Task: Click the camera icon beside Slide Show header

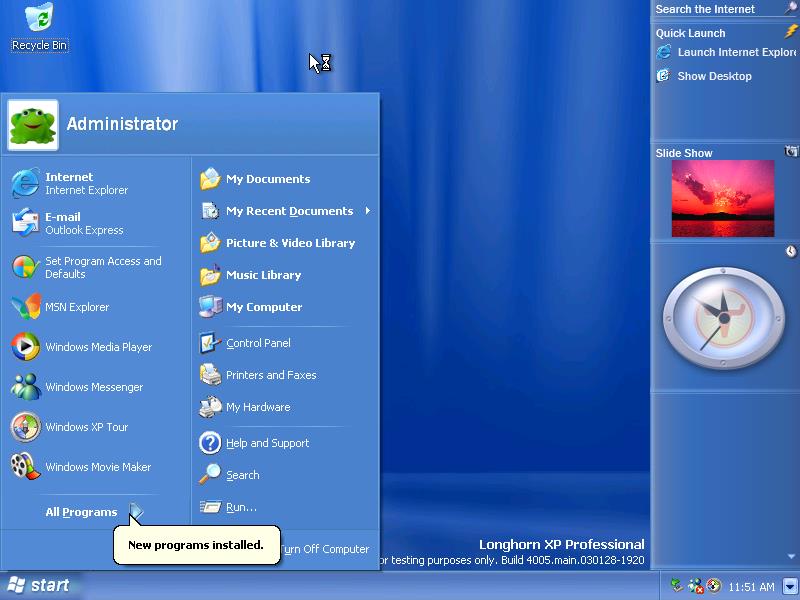Action: pyautogui.click(x=791, y=152)
